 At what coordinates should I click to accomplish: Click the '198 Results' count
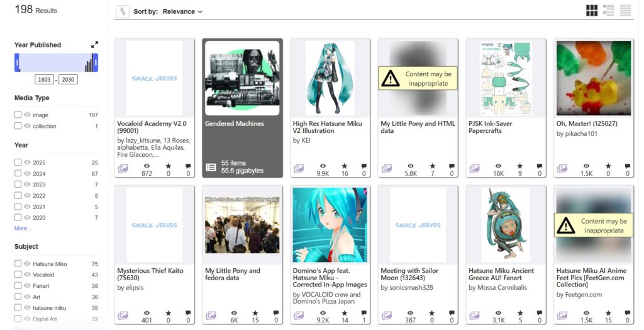click(x=36, y=10)
